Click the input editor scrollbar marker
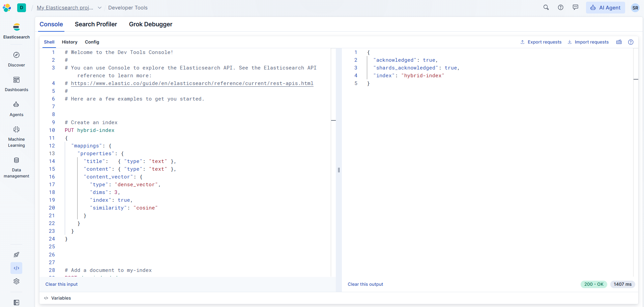The image size is (644, 307). (x=333, y=120)
